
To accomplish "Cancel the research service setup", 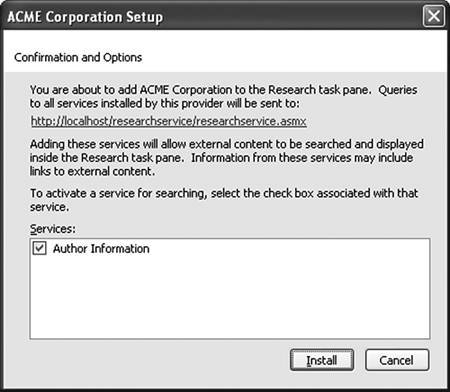I will pyautogui.click(x=397, y=360).
